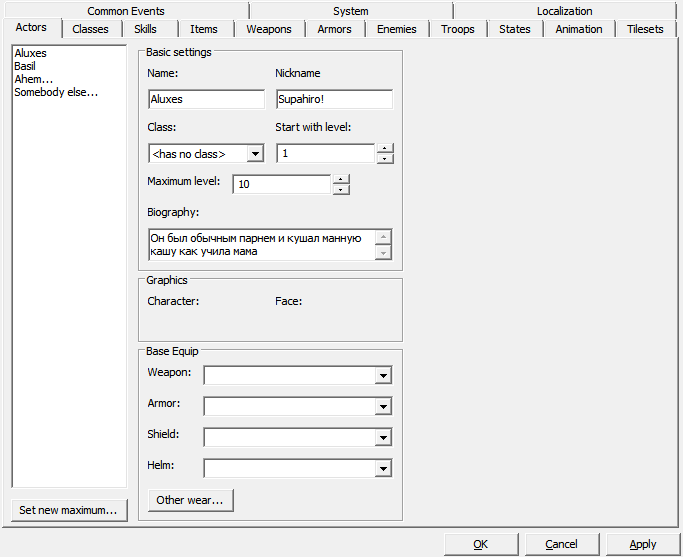Decrease the Start with level value
The height and width of the screenshot is (557, 683).
pos(385,158)
